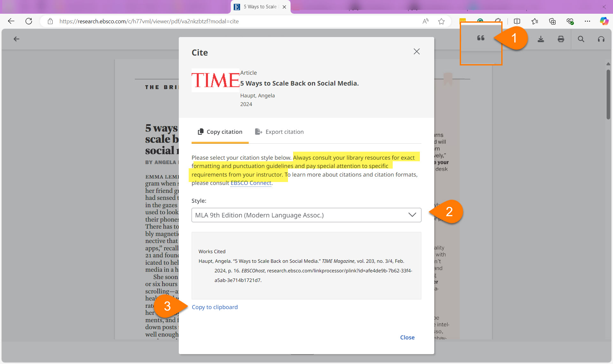Viewport: 613px width, 364px height.
Task: Click the download icon in toolbar
Action: point(541,39)
